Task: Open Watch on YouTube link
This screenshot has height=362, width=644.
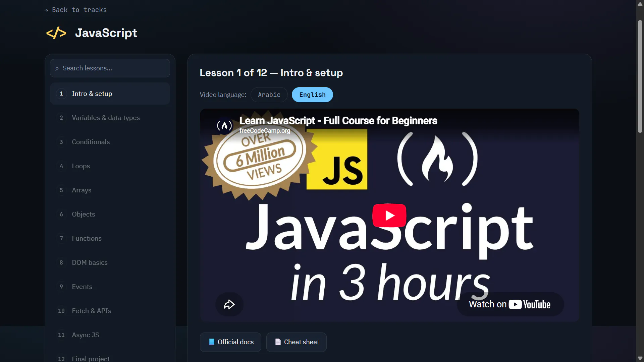Action: point(510,304)
